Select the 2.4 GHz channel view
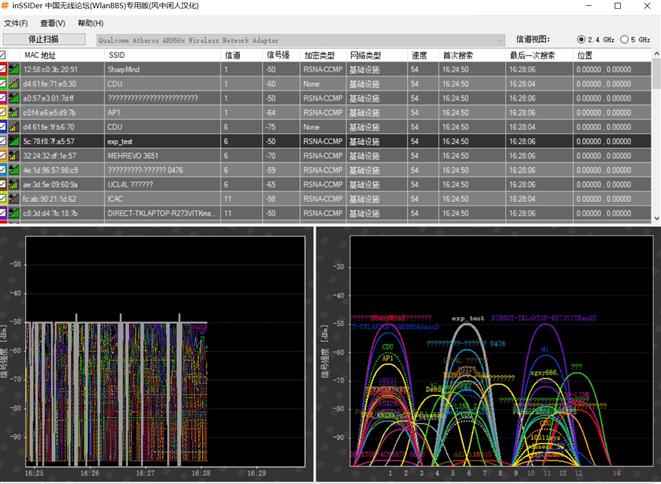 [x=581, y=40]
